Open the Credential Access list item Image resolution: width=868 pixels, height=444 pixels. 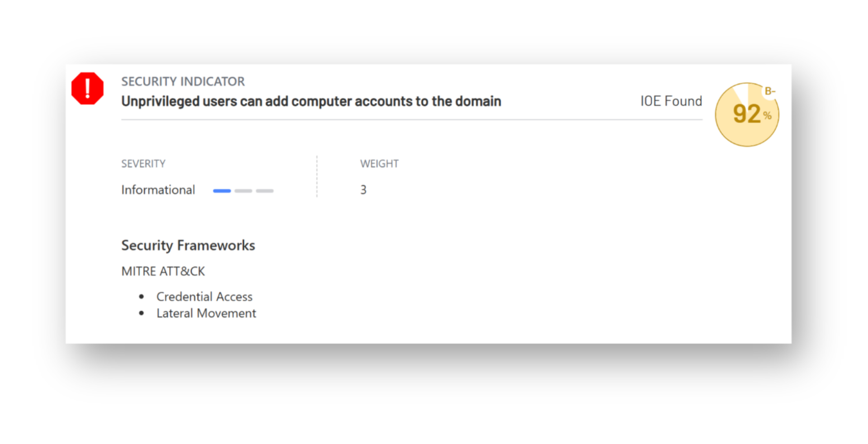click(204, 297)
